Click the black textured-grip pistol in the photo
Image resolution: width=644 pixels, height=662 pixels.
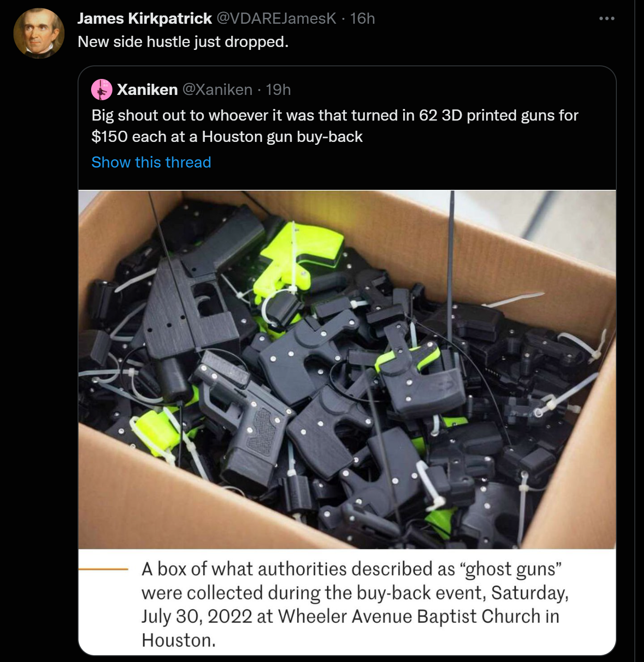coord(247,426)
